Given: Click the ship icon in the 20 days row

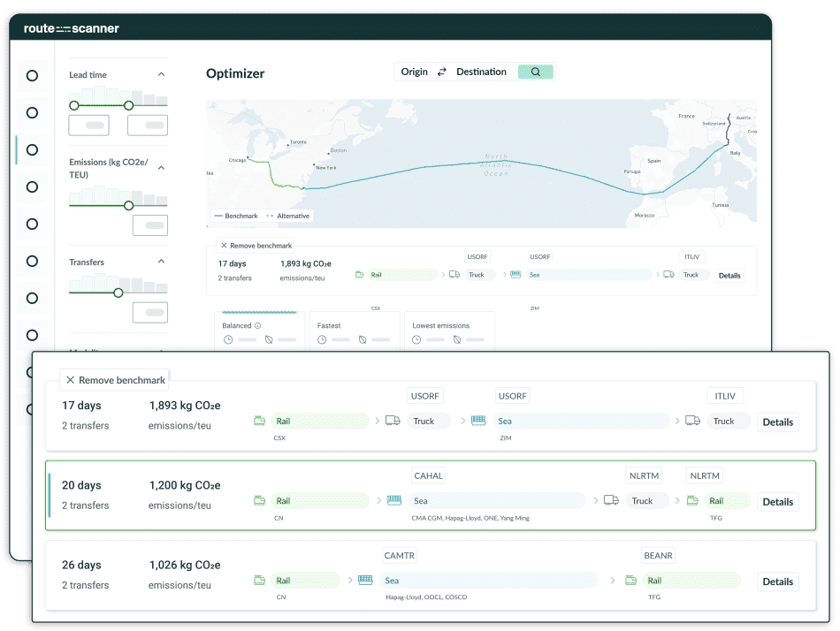Looking at the screenshot, I should pyautogui.click(x=394, y=500).
